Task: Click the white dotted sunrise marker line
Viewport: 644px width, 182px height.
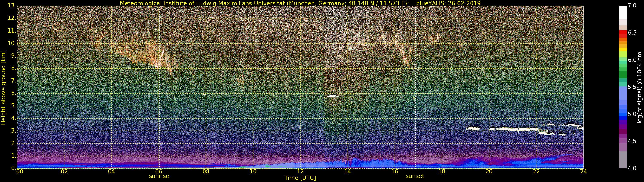Action: pyautogui.click(x=159, y=87)
